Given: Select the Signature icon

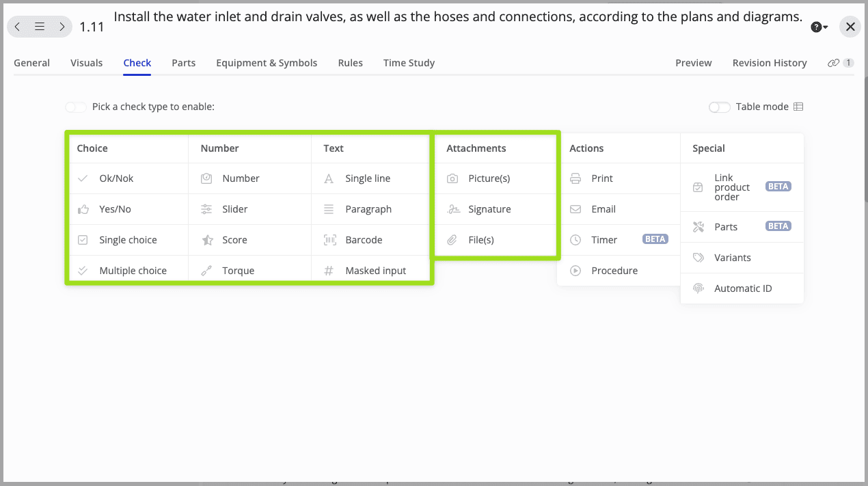Looking at the screenshot, I should click(452, 209).
